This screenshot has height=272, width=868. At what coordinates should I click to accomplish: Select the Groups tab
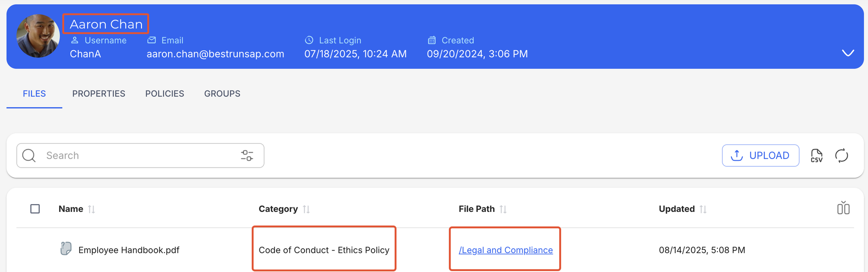222,94
